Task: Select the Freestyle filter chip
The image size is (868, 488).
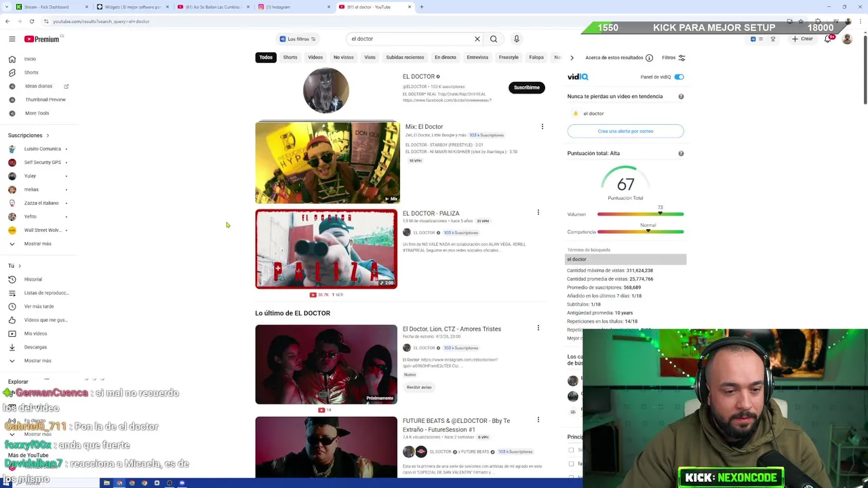Action: tap(509, 58)
